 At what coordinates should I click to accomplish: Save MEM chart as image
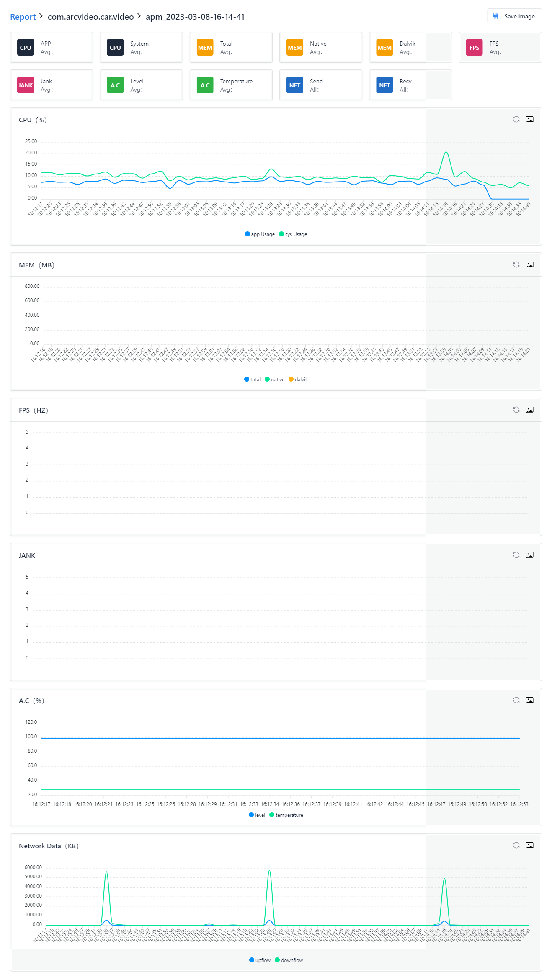click(530, 264)
